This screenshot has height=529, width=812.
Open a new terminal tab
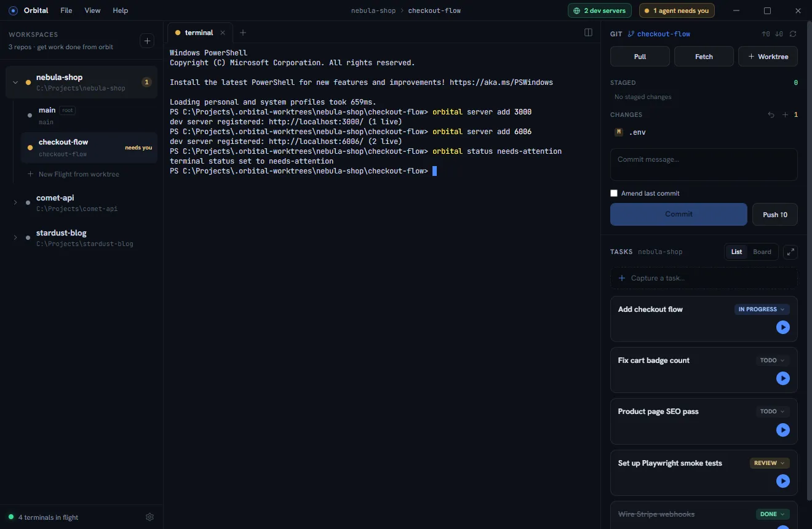click(x=243, y=33)
